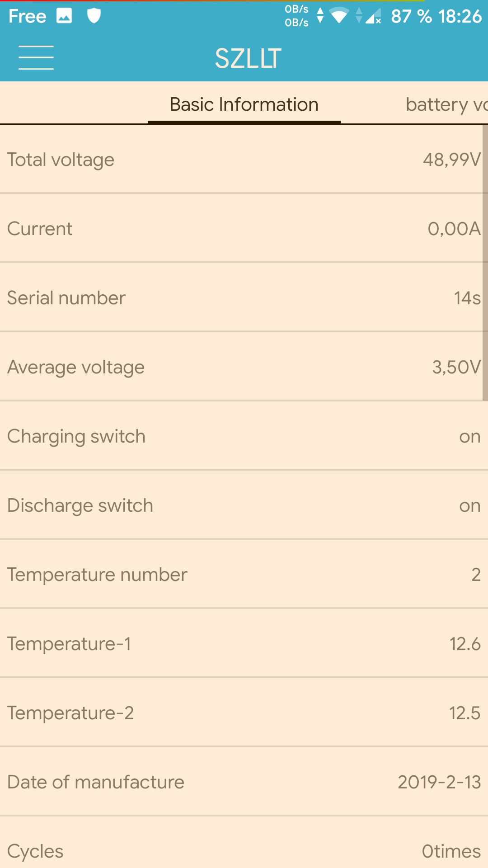
Task: Tap the shield icon in status bar
Action: point(94,16)
